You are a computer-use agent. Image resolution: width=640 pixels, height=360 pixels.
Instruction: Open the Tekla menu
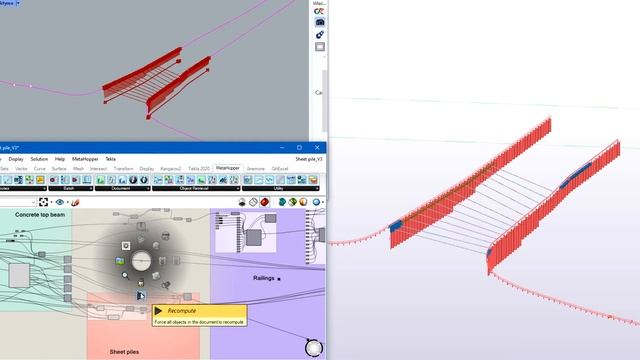pos(111,159)
